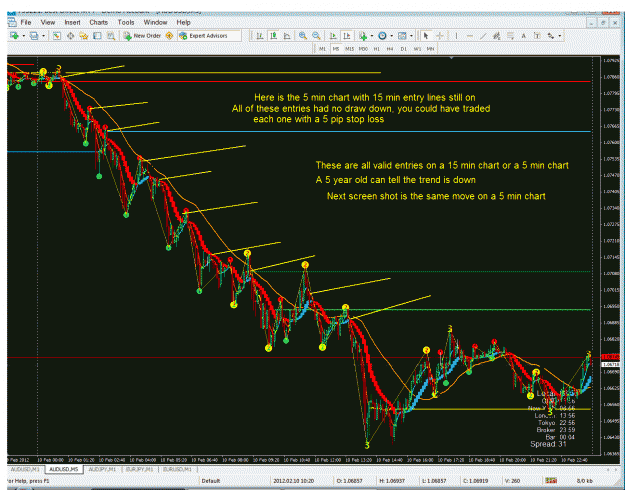Open the Charts menu
625x490 pixels.
point(98,22)
